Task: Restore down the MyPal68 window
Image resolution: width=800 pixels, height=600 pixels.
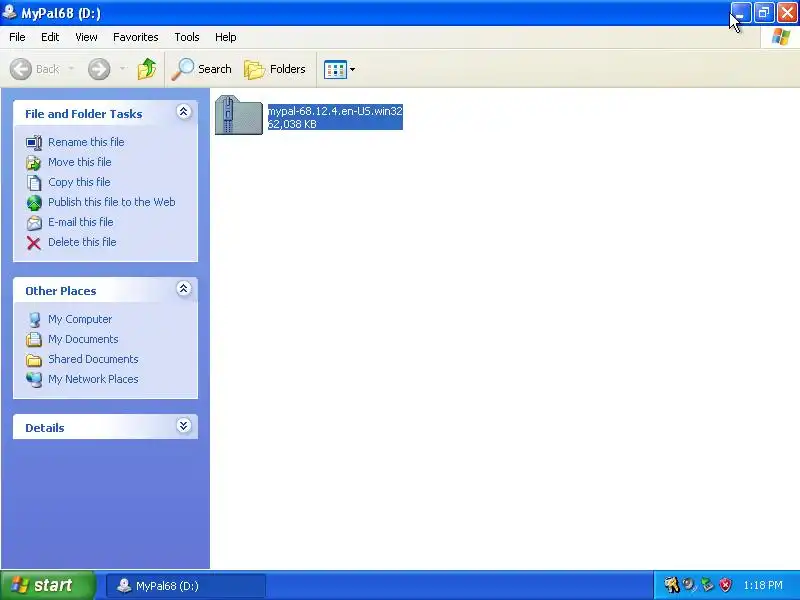Action: tap(764, 13)
